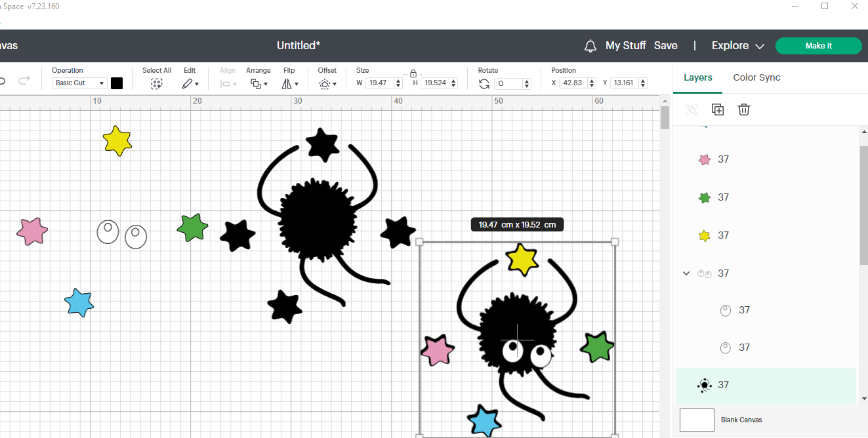Click the Rotate reset icon
This screenshot has width=868, height=438.
(x=484, y=83)
